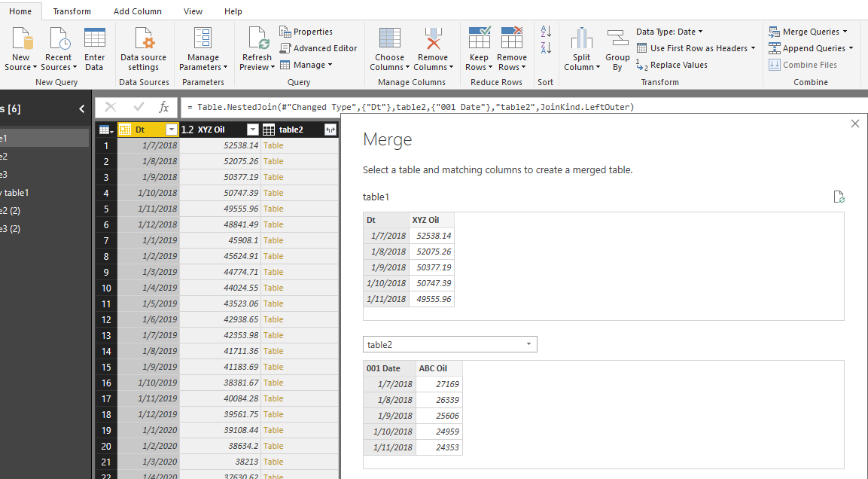Click the Combine Files icon
This screenshot has width=868, height=479.
pos(775,65)
